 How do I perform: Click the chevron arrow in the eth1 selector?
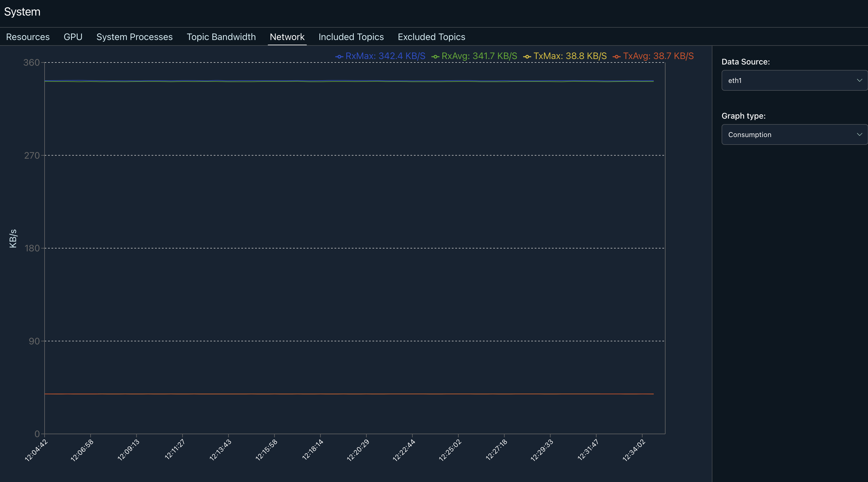click(859, 80)
